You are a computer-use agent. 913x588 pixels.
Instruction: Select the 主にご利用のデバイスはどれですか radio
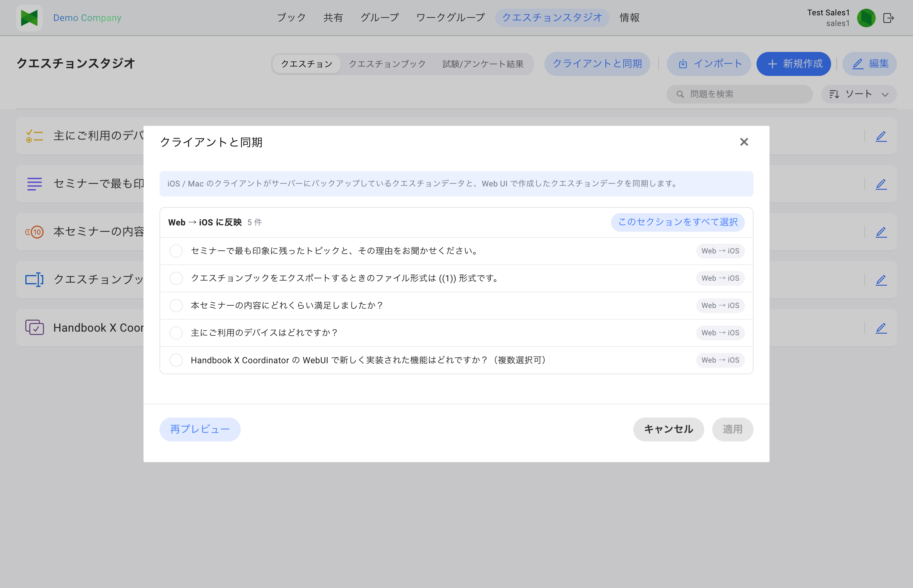point(176,333)
